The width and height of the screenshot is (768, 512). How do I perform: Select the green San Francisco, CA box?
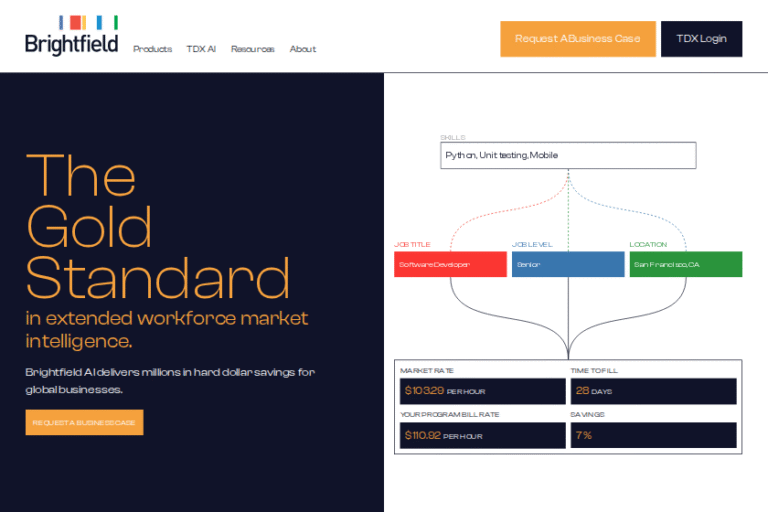pos(685,264)
